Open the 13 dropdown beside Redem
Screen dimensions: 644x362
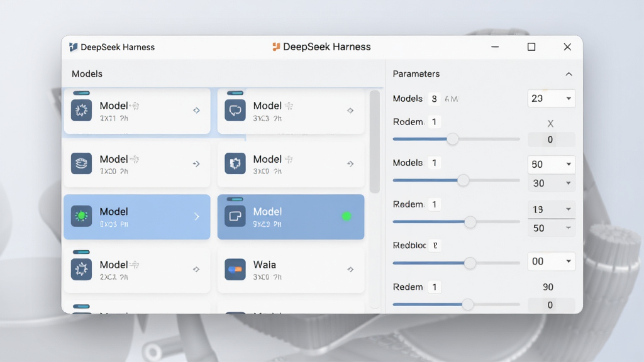[x=551, y=209]
